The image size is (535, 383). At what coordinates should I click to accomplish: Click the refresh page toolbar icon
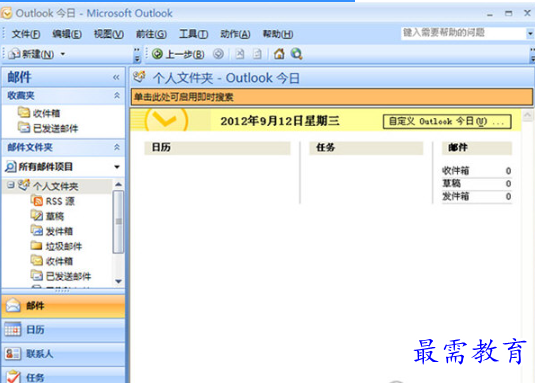[x=258, y=54]
